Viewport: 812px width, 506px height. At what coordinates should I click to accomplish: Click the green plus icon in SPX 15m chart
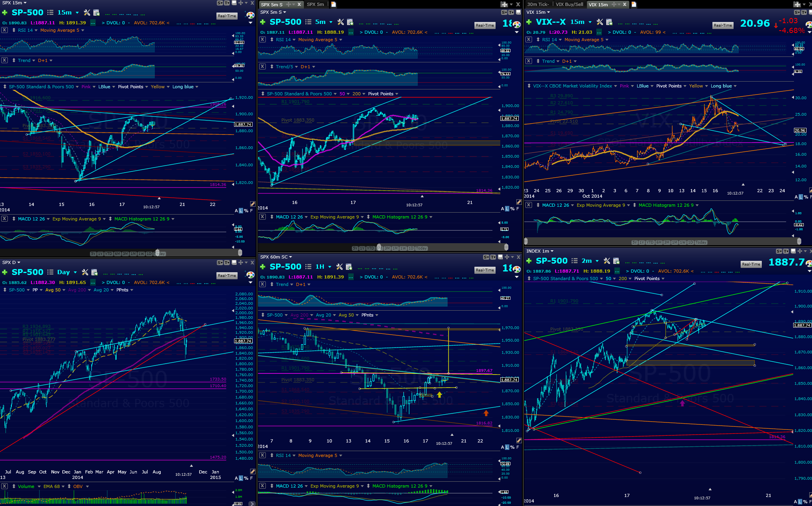(5, 13)
